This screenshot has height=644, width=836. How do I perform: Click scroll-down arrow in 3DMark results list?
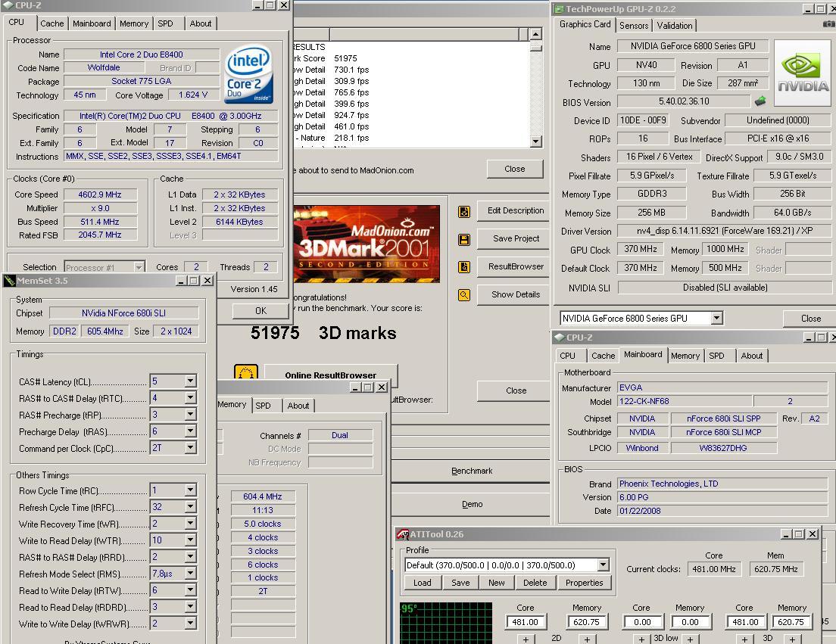pos(536,142)
